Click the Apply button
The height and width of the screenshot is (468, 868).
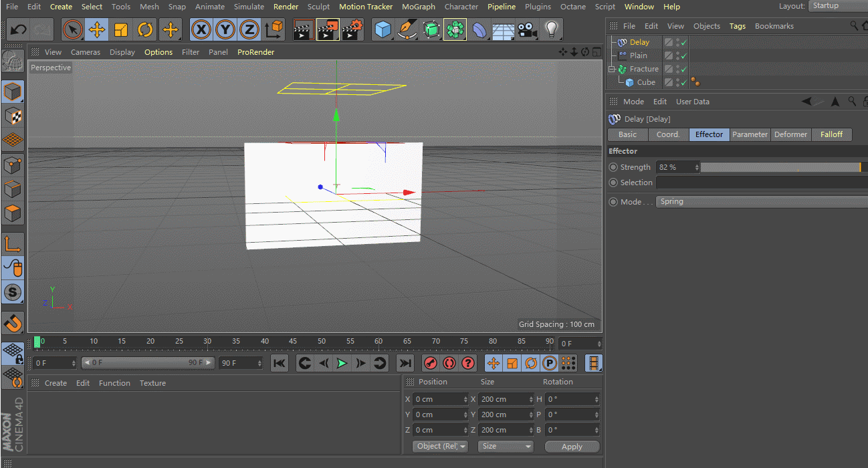point(572,447)
